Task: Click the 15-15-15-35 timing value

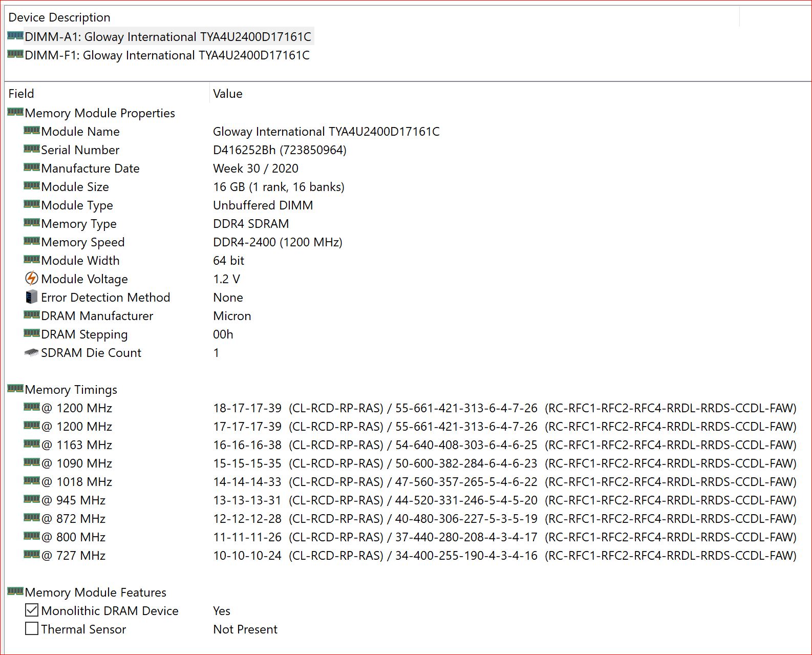Action: (247, 463)
